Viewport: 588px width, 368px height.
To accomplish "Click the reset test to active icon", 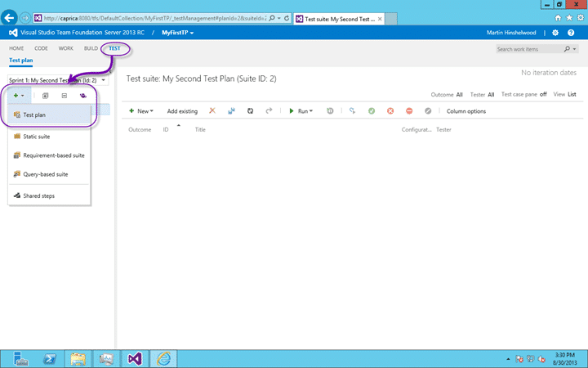I will (330, 110).
